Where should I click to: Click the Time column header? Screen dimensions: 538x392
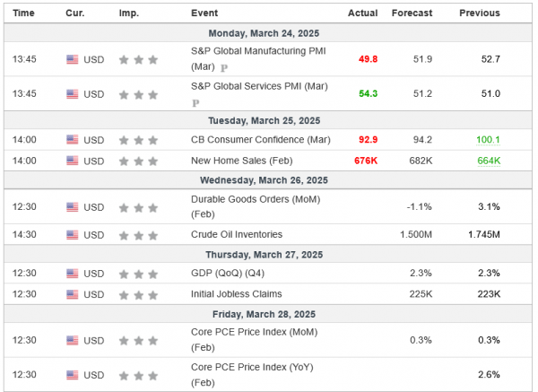click(24, 13)
